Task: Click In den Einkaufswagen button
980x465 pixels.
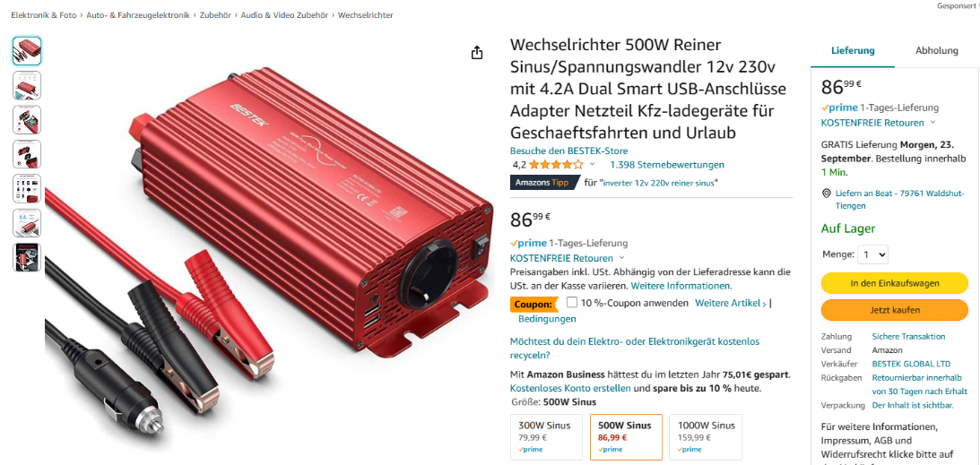Action: [x=895, y=283]
